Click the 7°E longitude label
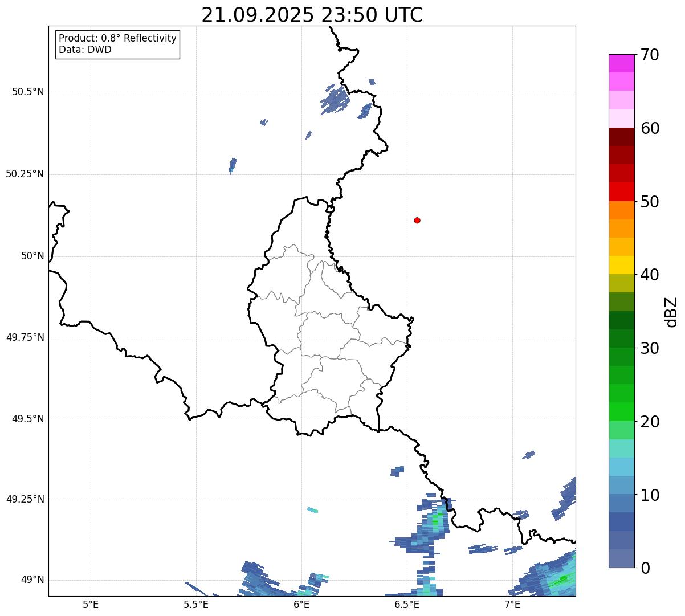 (x=512, y=605)
